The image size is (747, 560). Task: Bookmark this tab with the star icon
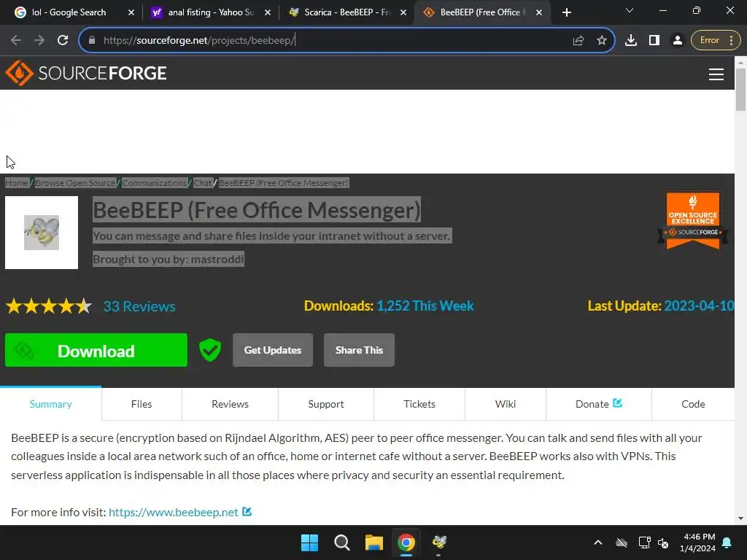602,40
